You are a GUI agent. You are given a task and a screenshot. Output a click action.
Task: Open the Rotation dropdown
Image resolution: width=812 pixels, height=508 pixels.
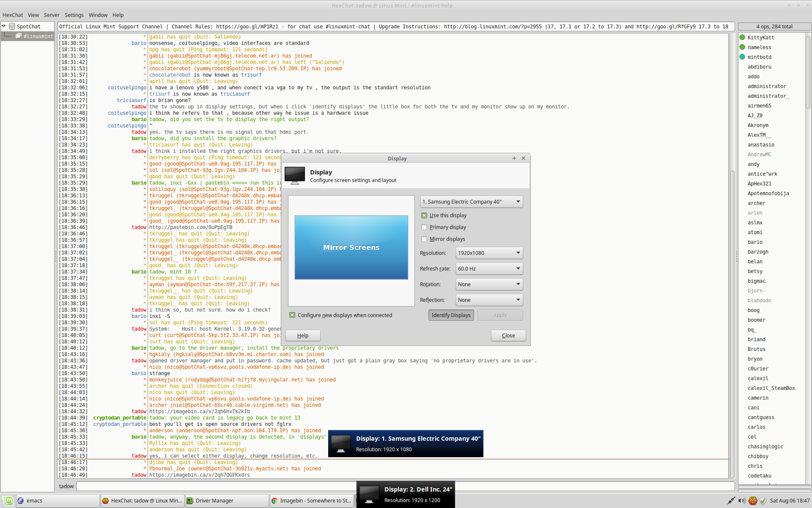click(x=489, y=284)
